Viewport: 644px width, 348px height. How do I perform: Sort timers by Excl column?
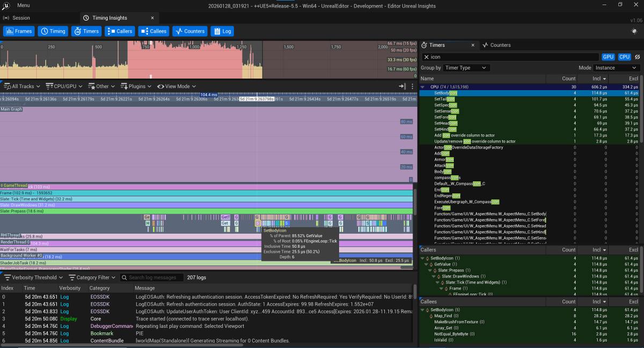(624, 79)
